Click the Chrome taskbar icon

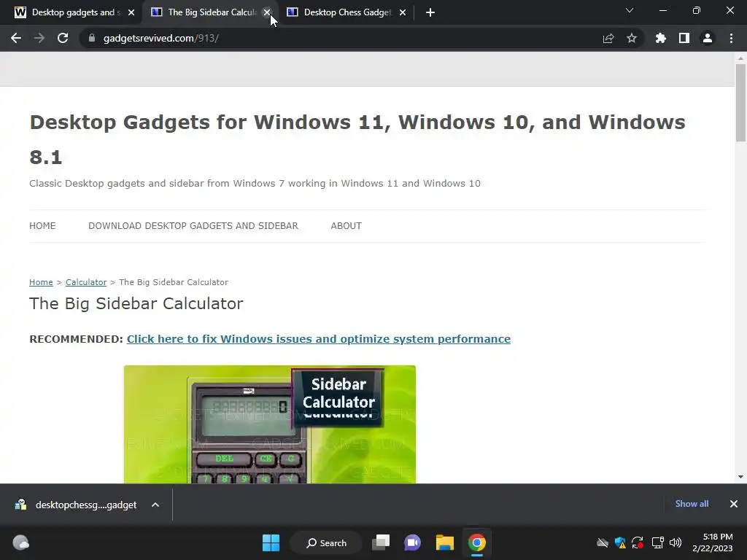pyautogui.click(x=477, y=542)
